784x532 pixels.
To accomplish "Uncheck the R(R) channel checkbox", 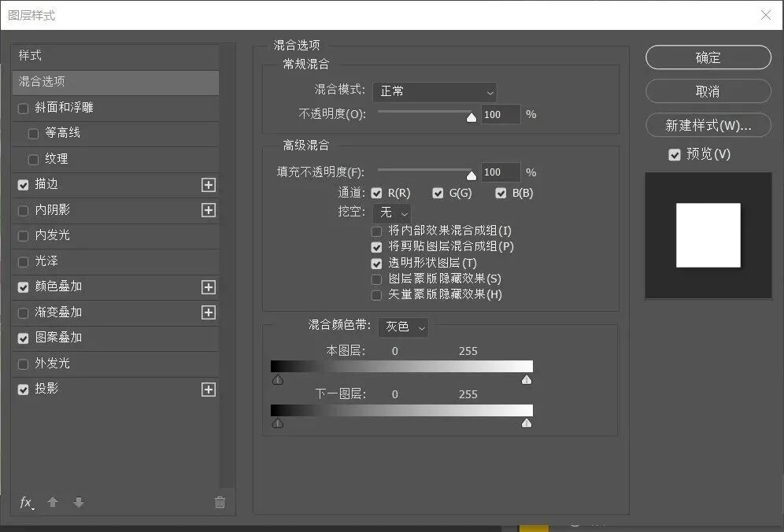I will point(376,193).
